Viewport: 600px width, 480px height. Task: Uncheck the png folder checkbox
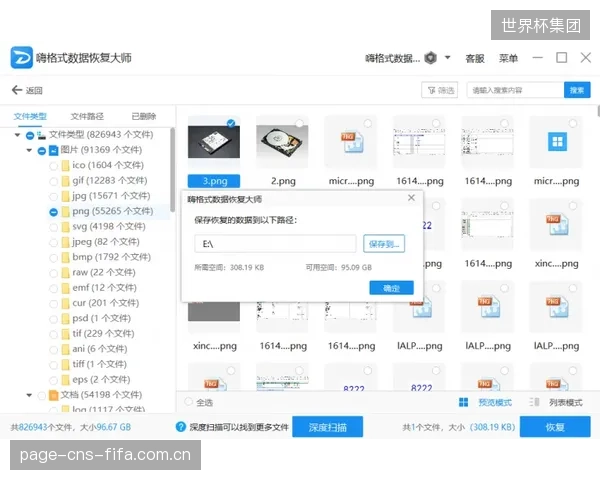[54, 212]
